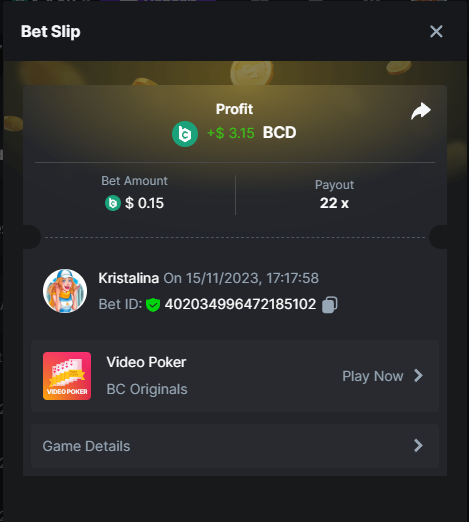Close the Bet Slip dialog
The width and height of the screenshot is (469, 522).
coord(436,32)
